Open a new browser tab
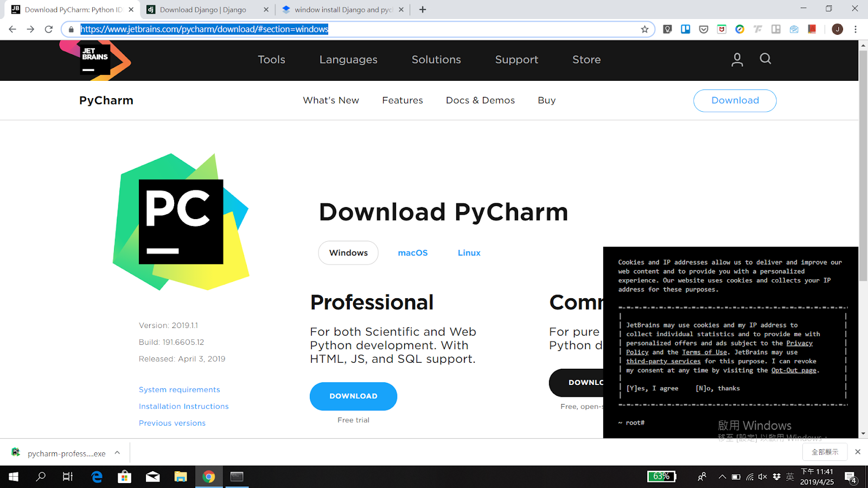868x488 pixels. coord(423,10)
